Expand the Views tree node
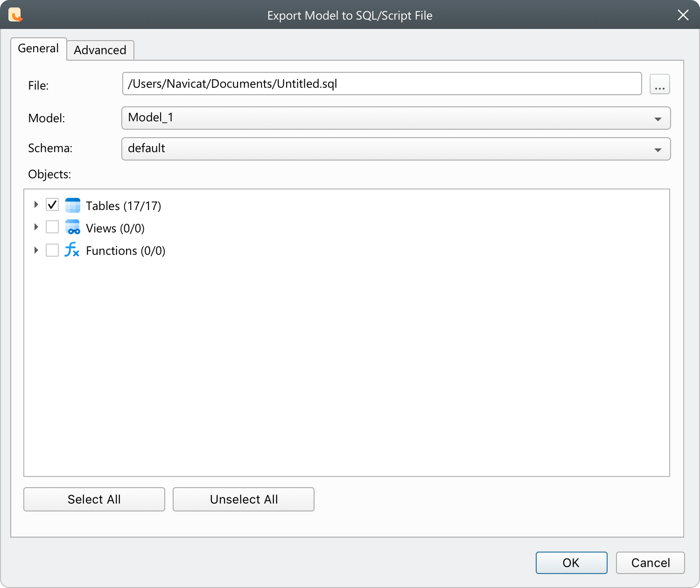 pos(36,227)
